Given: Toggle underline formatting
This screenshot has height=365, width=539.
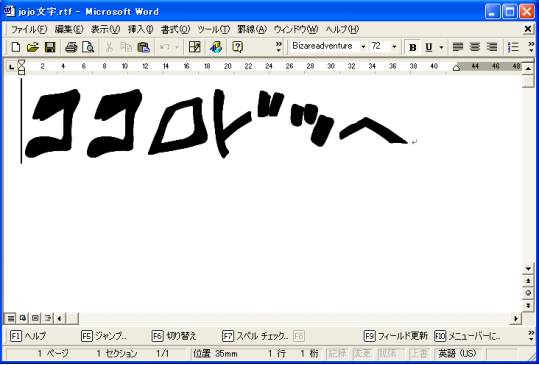Looking at the screenshot, I should coord(429,47).
